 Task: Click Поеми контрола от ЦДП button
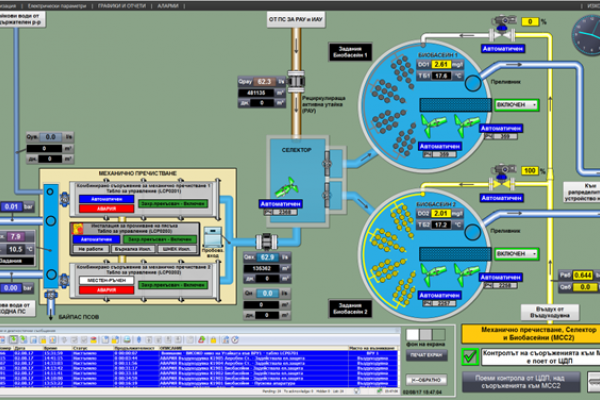click(521, 382)
